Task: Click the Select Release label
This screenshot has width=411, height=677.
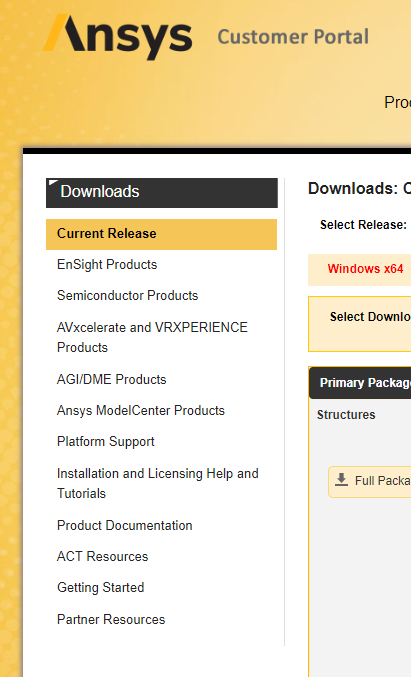Action: coord(363,225)
